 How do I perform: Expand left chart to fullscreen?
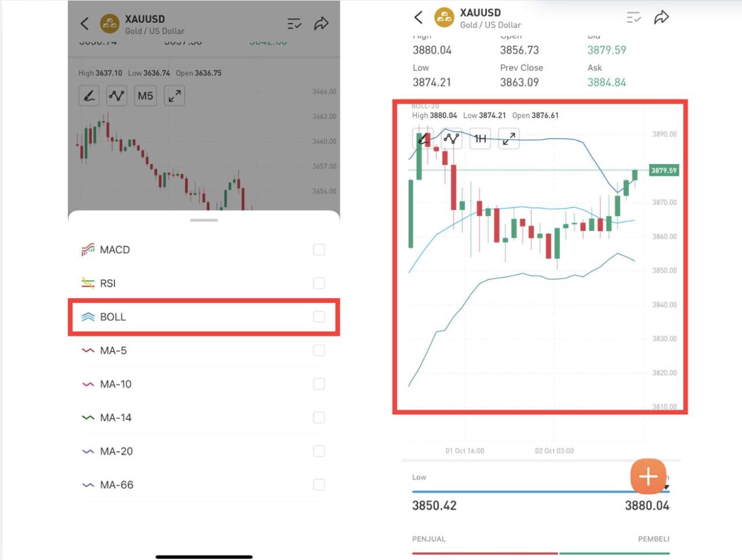[174, 96]
